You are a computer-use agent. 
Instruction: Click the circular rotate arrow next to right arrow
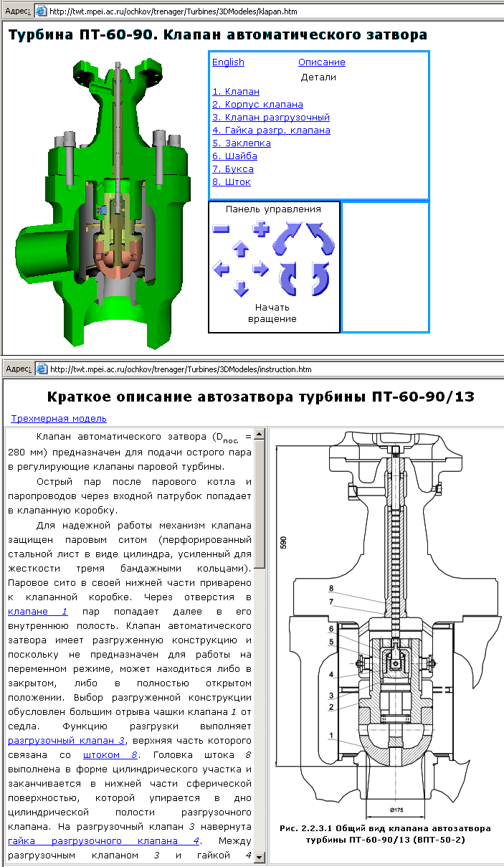pos(288,278)
